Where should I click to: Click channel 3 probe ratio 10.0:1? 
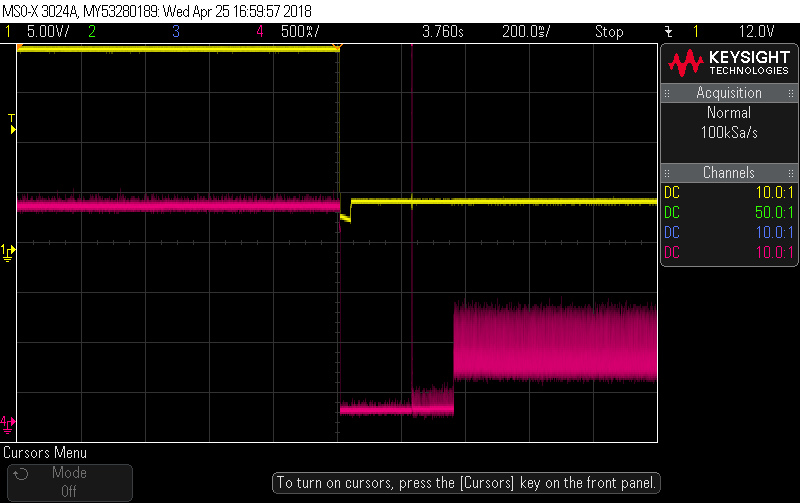coord(774,232)
